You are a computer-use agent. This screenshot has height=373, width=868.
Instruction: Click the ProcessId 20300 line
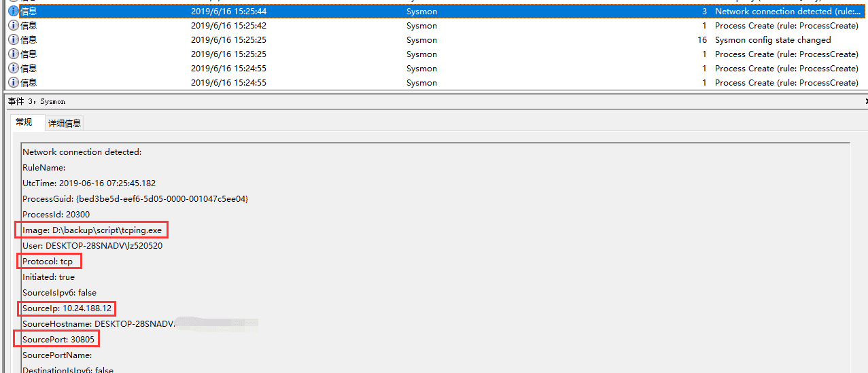56,215
